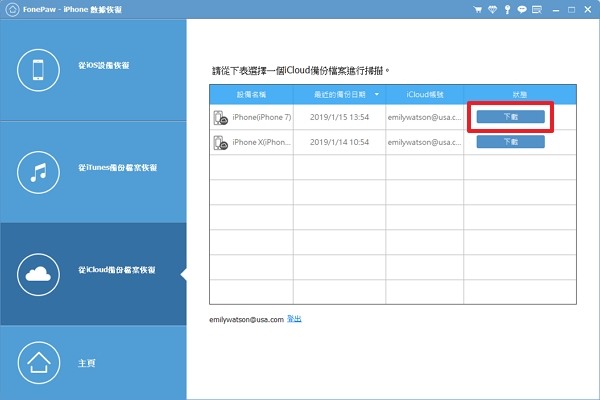The image size is (600, 400).
Task: Select the iOS device recovery phone icon
Action: point(38,70)
